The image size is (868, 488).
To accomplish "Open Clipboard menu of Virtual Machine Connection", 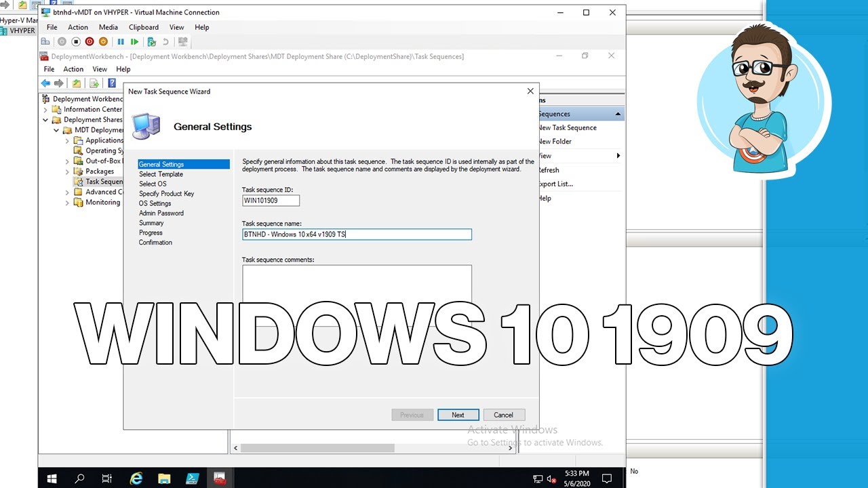I will tap(144, 27).
